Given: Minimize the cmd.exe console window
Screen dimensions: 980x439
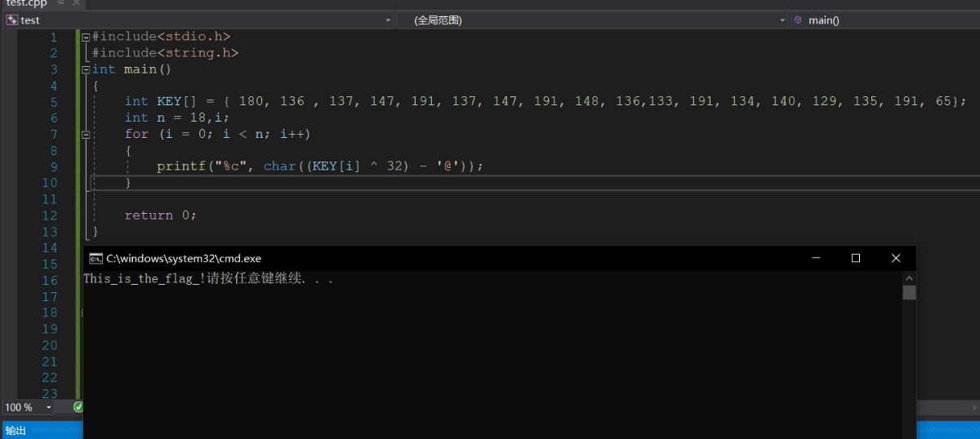Looking at the screenshot, I should click(x=816, y=258).
